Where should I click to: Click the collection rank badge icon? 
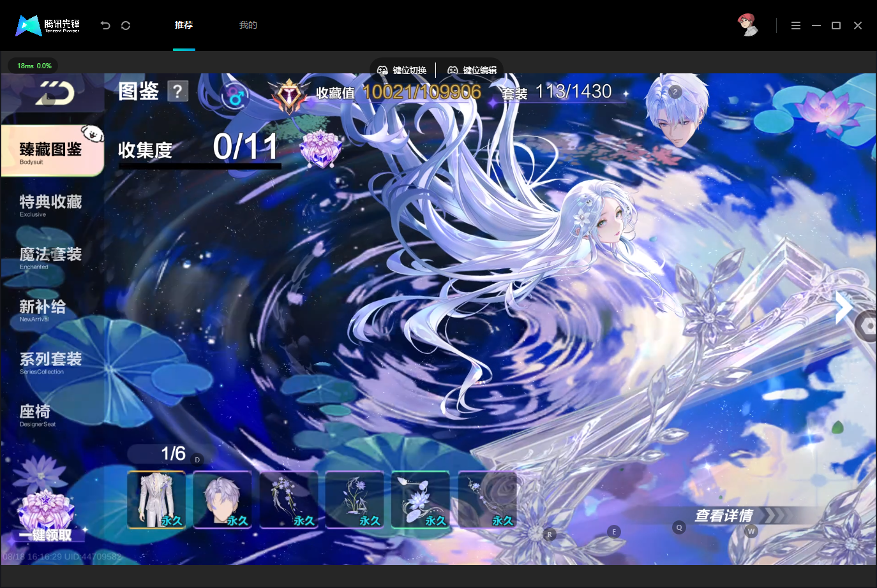point(290,96)
